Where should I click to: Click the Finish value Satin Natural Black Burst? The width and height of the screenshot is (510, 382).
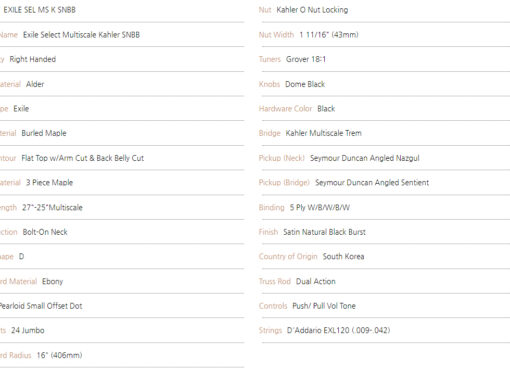coord(324,232)
